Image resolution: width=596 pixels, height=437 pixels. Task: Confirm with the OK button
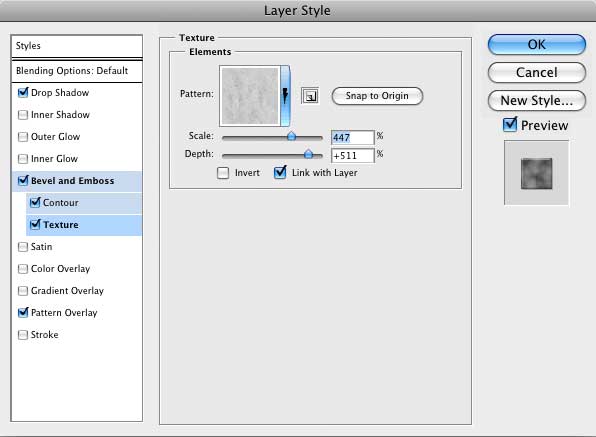[x=537, y=44]
